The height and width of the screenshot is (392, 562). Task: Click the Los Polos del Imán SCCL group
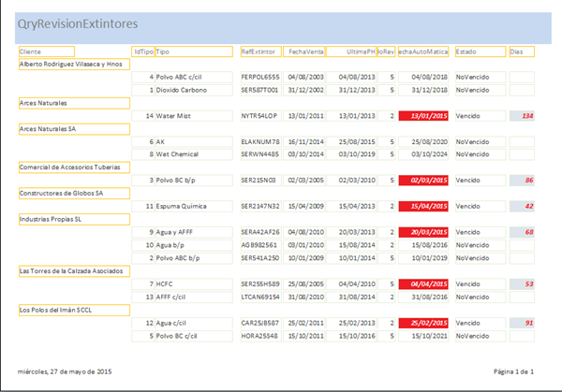click(x=73, y=309)
